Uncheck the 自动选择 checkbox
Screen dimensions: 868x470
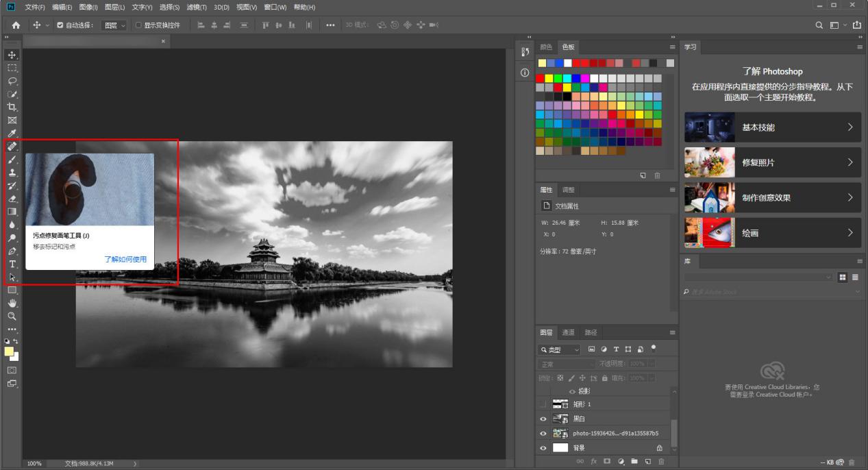pos(60,25)
